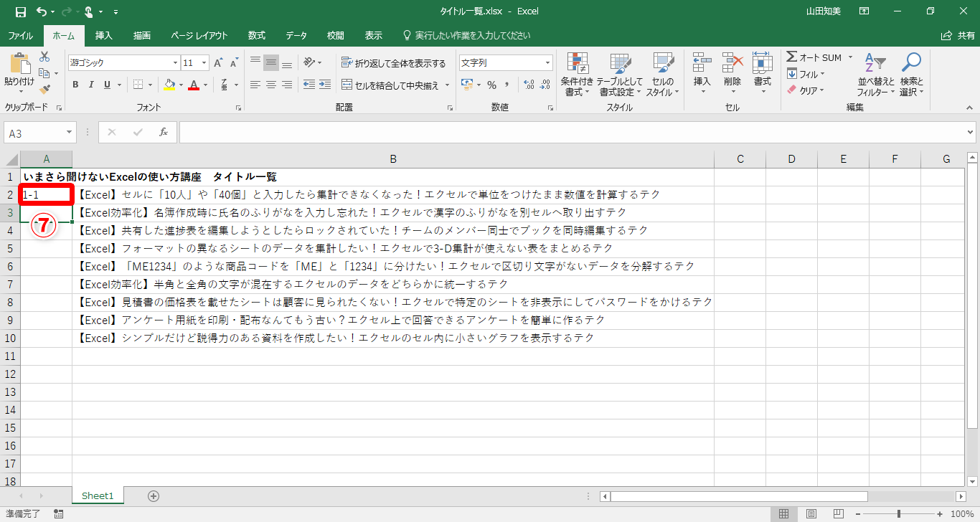The width and height of the screenshot is (980, 522).
Task: Switch to the 数式 ribbon tab
Action: point(257,35)
